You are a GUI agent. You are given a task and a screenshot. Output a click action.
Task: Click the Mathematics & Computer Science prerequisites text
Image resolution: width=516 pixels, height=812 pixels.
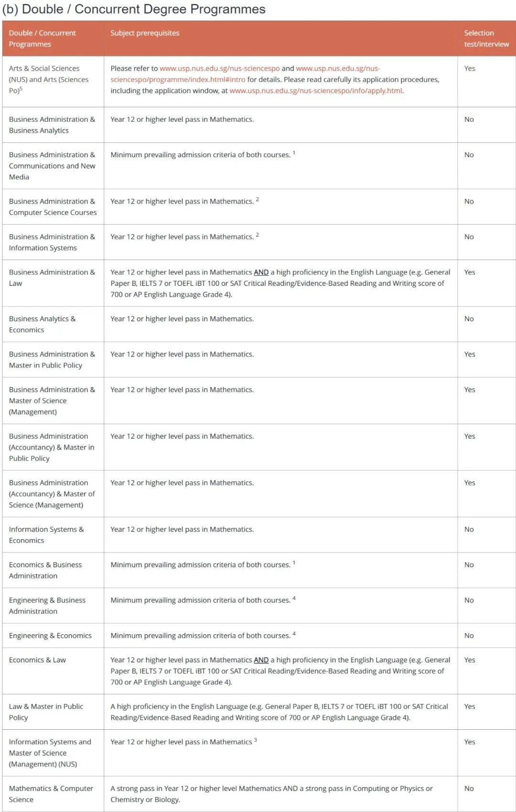[271, 794]
